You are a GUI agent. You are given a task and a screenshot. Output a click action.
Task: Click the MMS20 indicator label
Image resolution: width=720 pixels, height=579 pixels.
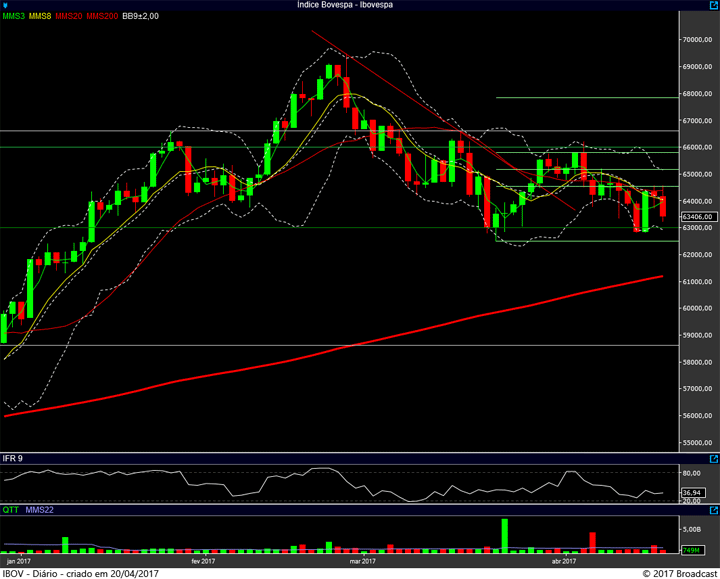(x=69, y=16)
